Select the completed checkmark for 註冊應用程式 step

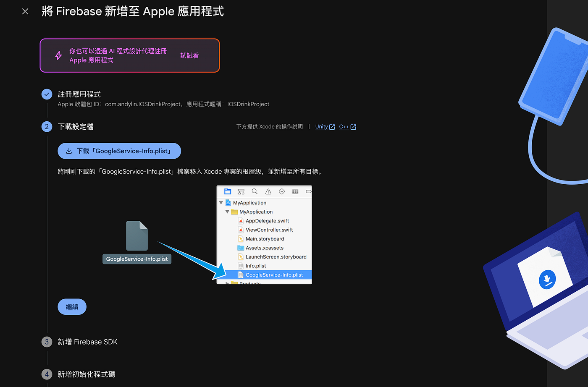tap(47, 94)
